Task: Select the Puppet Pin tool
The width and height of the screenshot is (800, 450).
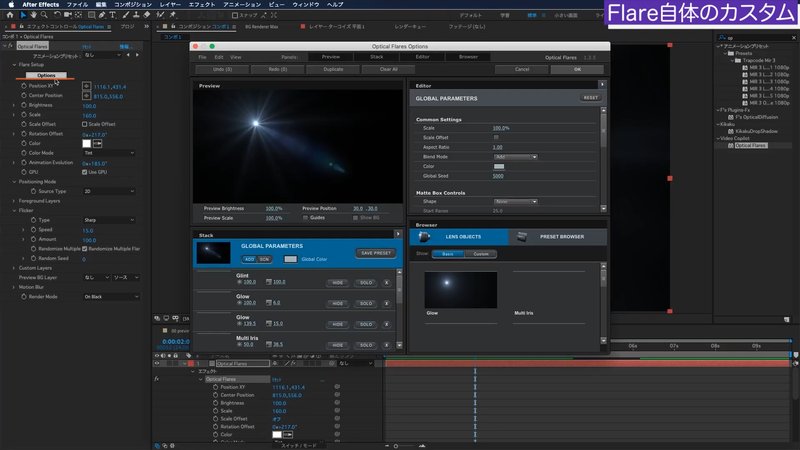Action: pyautogui.click(x=172, y=15)
